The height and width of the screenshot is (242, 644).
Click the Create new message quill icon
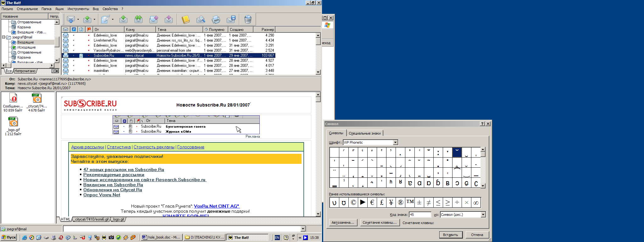[x=105, y=20]
